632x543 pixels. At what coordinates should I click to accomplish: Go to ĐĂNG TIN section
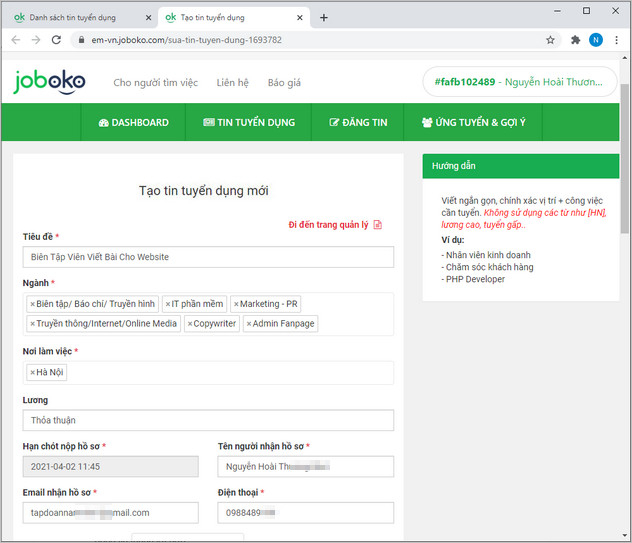358,123
